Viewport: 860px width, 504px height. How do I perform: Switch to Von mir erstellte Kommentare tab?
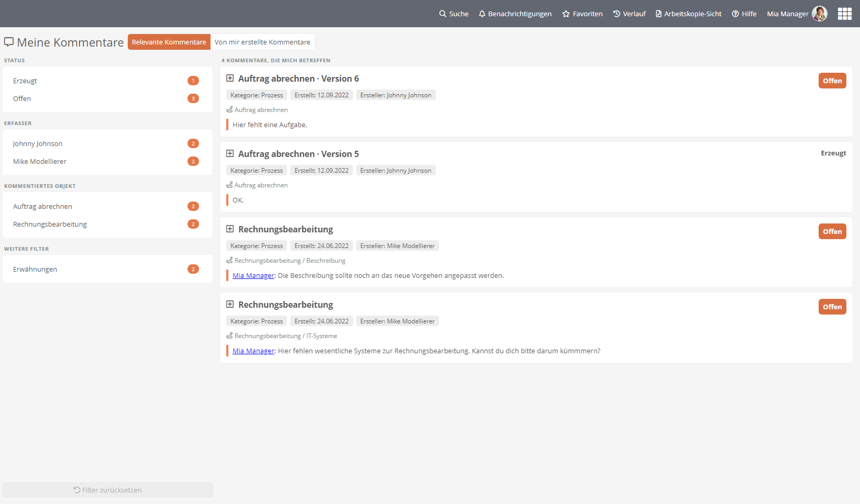pos(262,42)
